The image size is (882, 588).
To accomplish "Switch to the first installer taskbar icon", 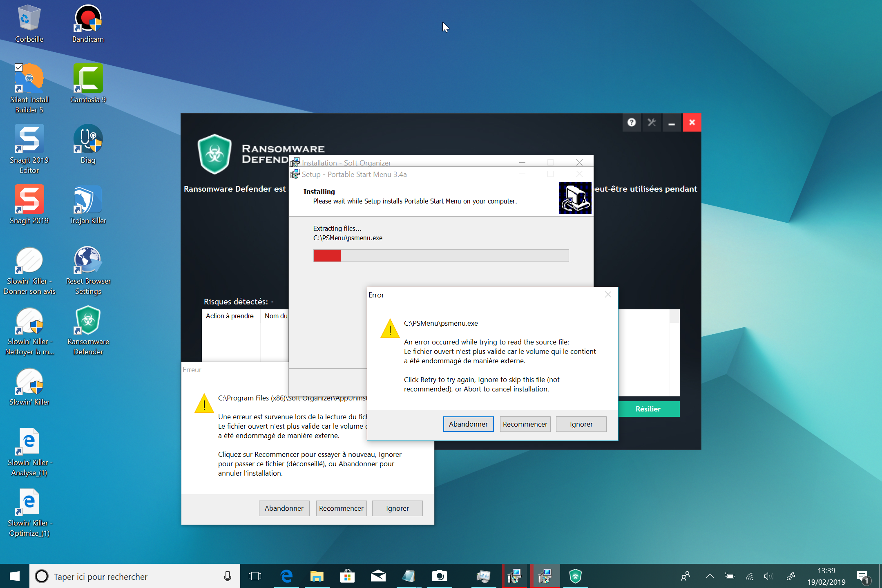I will click(514, 576).
